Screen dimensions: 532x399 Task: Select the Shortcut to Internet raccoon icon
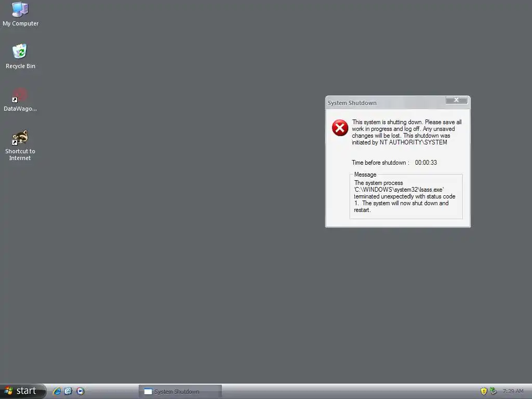point(20,145)
